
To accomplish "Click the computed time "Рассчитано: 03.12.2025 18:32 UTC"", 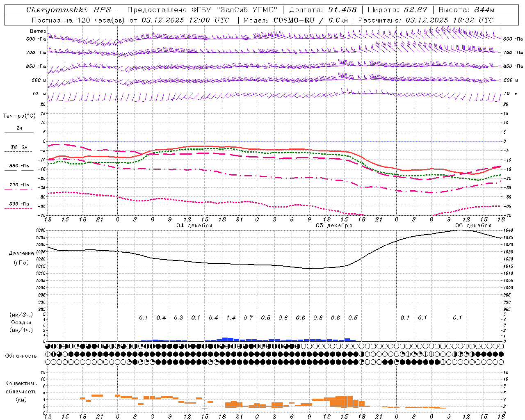I will (426, 20).
